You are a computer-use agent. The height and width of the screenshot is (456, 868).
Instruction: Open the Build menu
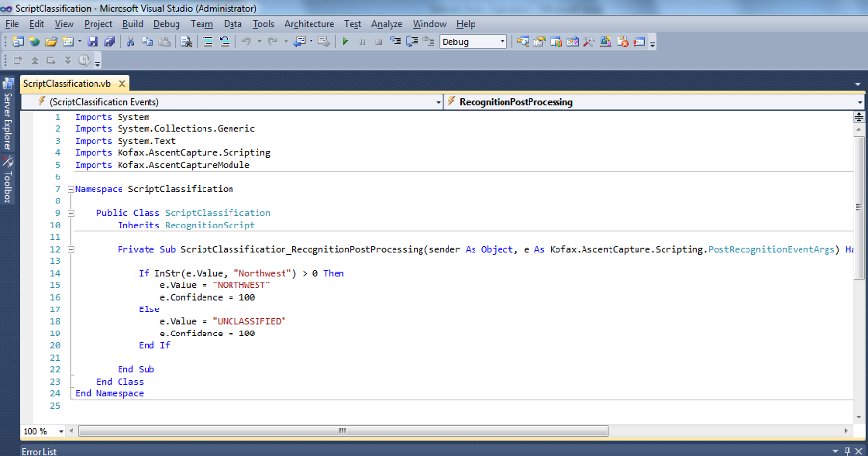[x=133, y=24]
